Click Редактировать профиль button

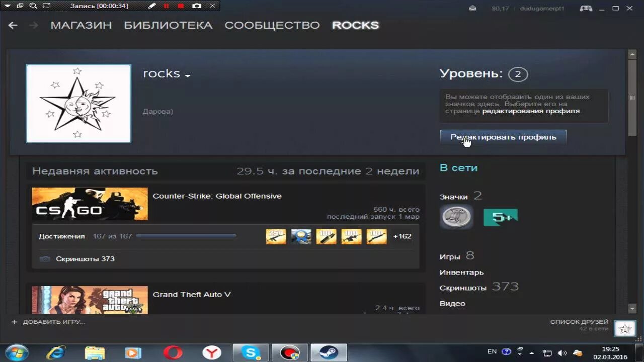click(x=503, y=137)
